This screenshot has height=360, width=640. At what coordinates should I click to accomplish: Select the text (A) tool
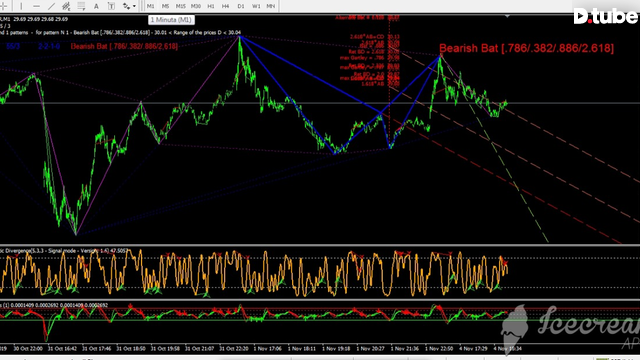click(x=96, y=6)
